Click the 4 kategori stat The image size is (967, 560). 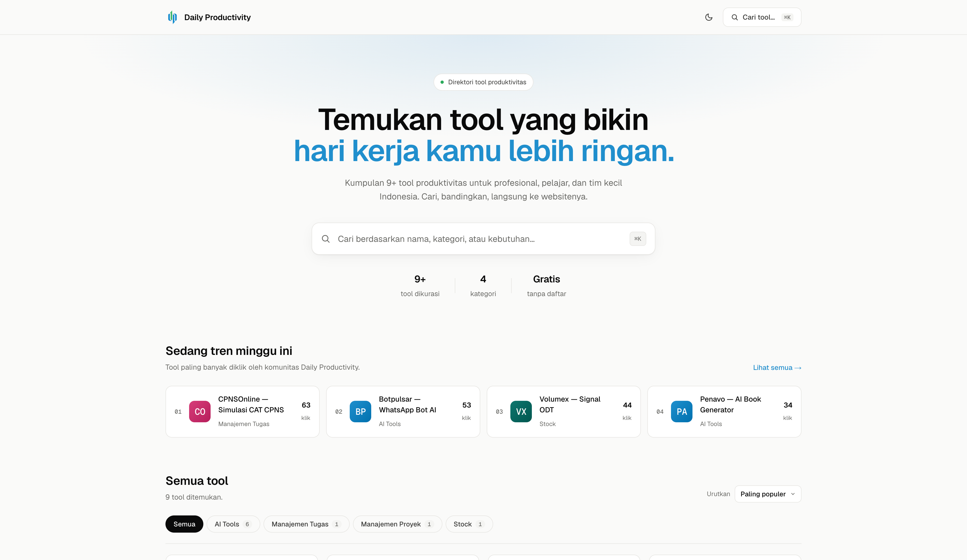(483, 285)
